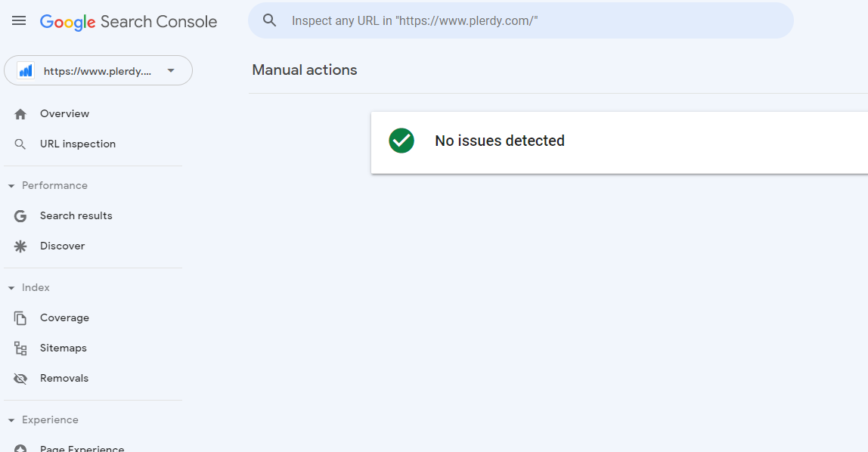868x452 pixels.
Task: Collapse the Experience section
Action: [11, 419]
